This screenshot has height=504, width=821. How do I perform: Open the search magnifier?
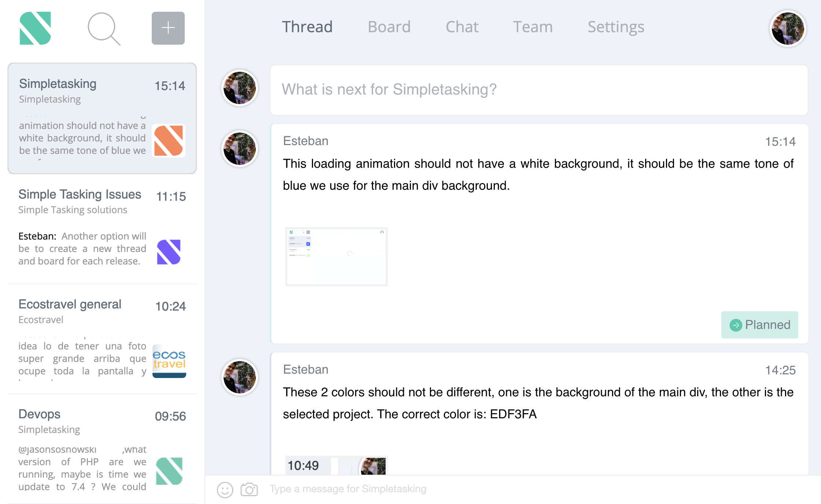(104, 29)
